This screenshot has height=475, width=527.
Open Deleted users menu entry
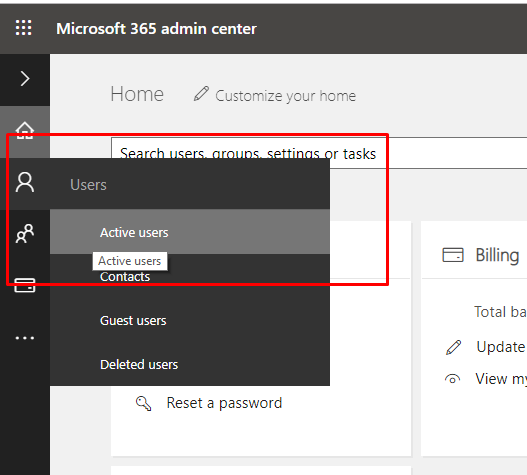pyautogui.click(x=190, y=364)
